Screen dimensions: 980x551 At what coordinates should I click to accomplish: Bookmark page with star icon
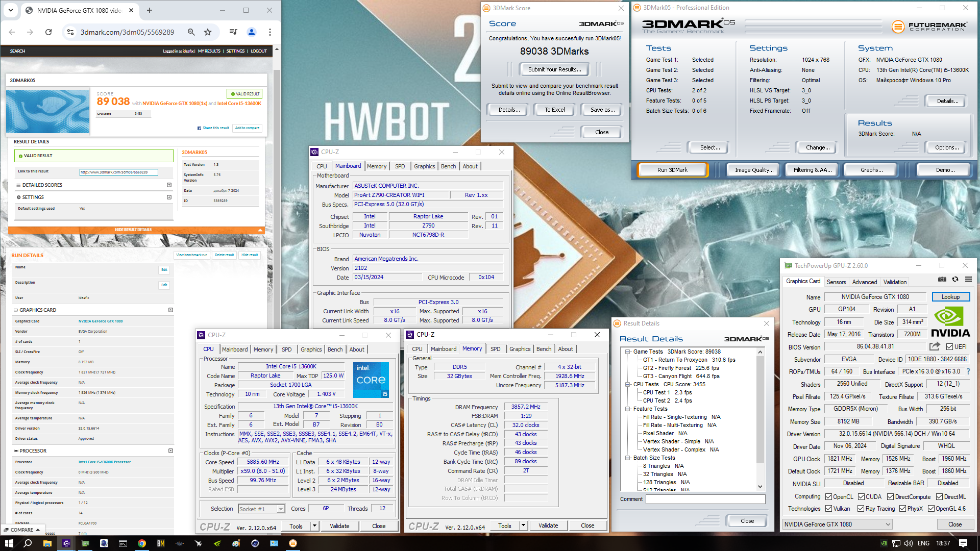[208, 32]
